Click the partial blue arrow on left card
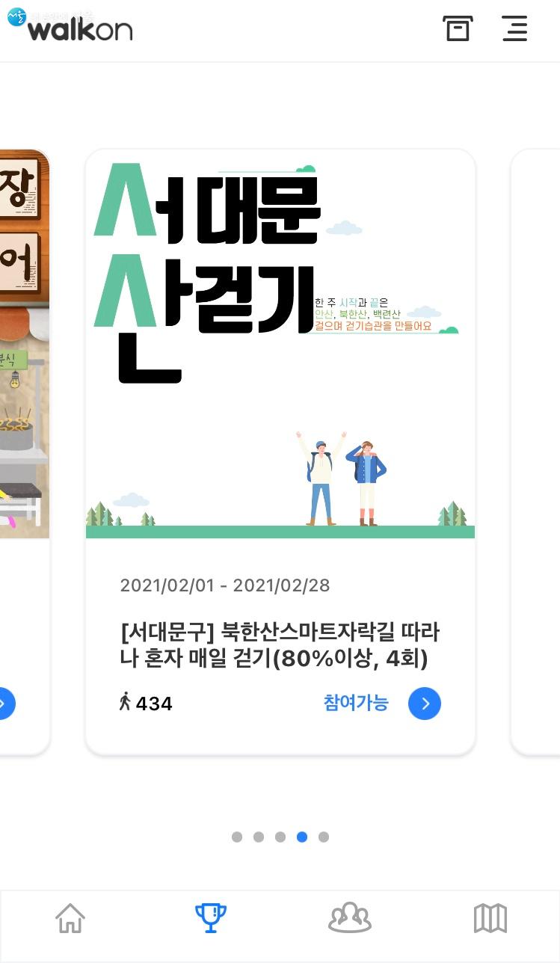Viewport: 560px width, 963px height. click(x=6, y=704)
